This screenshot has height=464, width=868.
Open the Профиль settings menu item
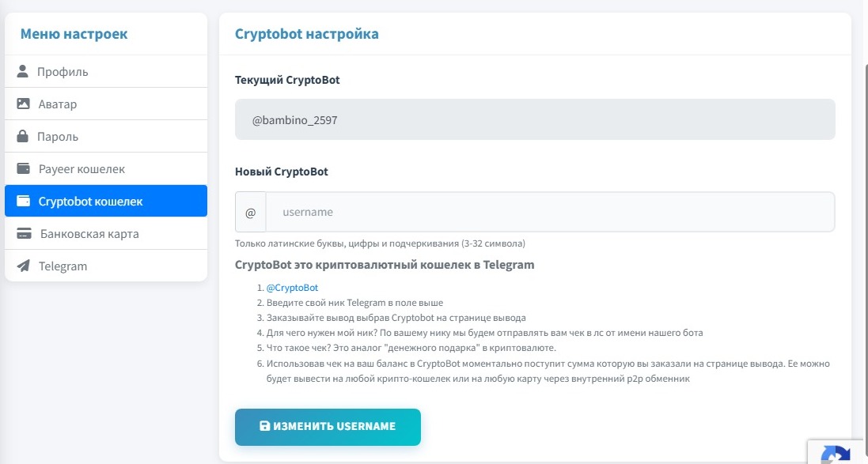tap(63, 72)
